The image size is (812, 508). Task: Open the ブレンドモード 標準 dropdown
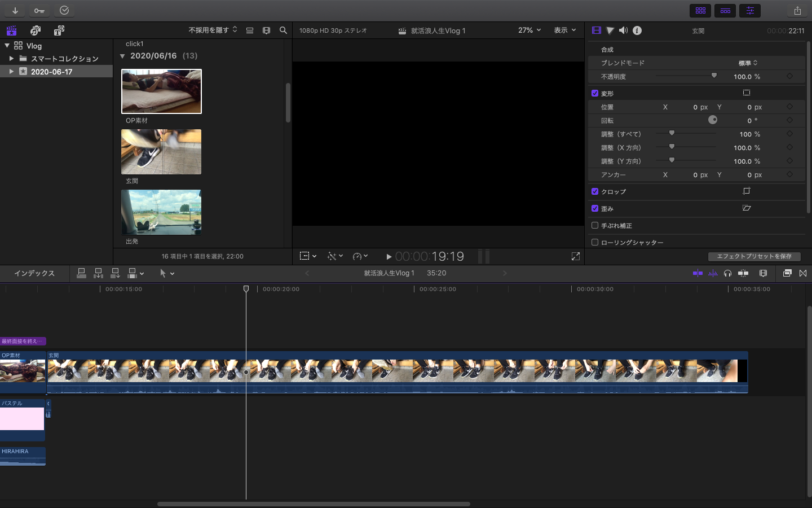748,63
